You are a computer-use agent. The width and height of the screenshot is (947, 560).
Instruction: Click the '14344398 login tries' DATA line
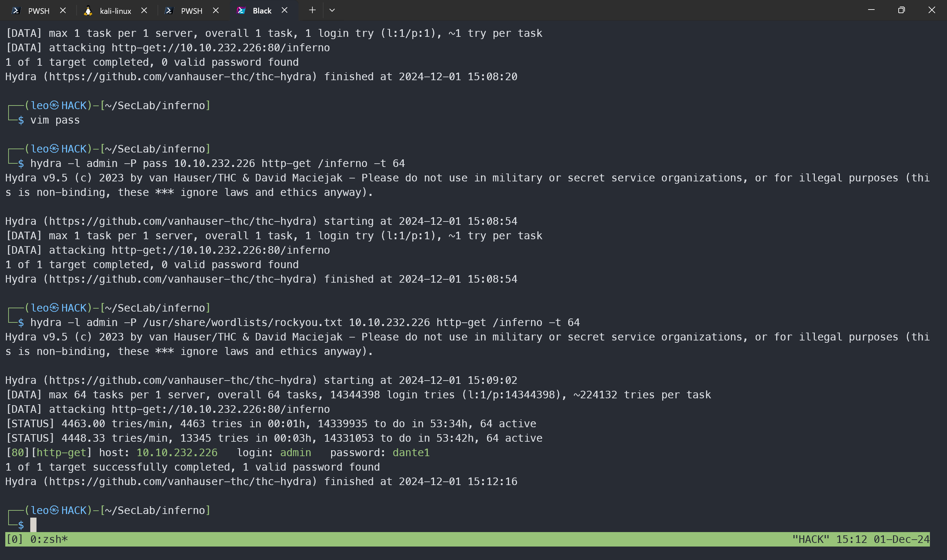click(358, 395)
